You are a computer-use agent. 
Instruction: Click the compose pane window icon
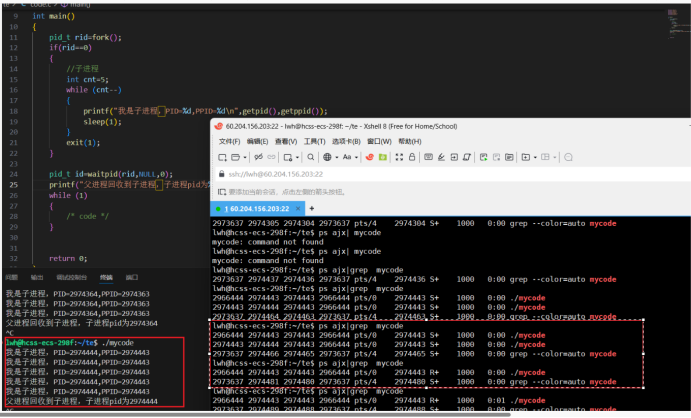pyautogui.click(x=509, y=157)
